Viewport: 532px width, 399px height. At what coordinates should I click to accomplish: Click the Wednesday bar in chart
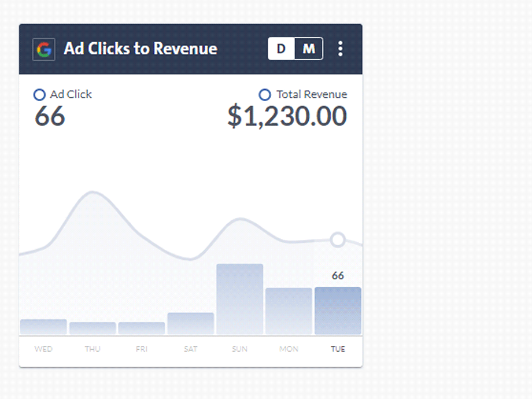43,327
